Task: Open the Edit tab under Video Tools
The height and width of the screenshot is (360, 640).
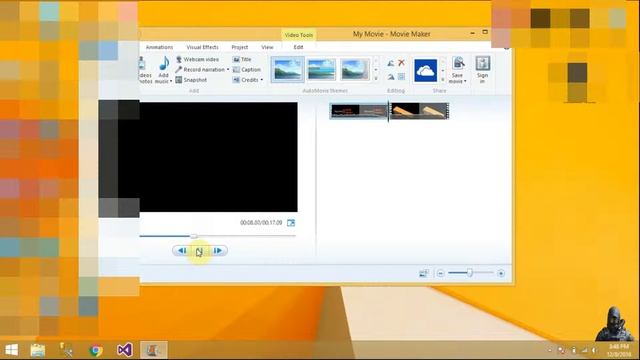Action: point(298,47)
